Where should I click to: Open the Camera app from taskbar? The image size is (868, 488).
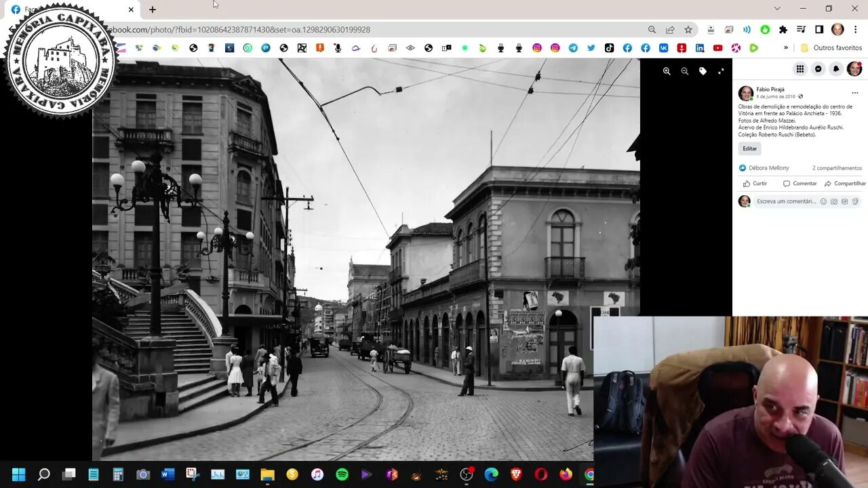click(143, 474)
